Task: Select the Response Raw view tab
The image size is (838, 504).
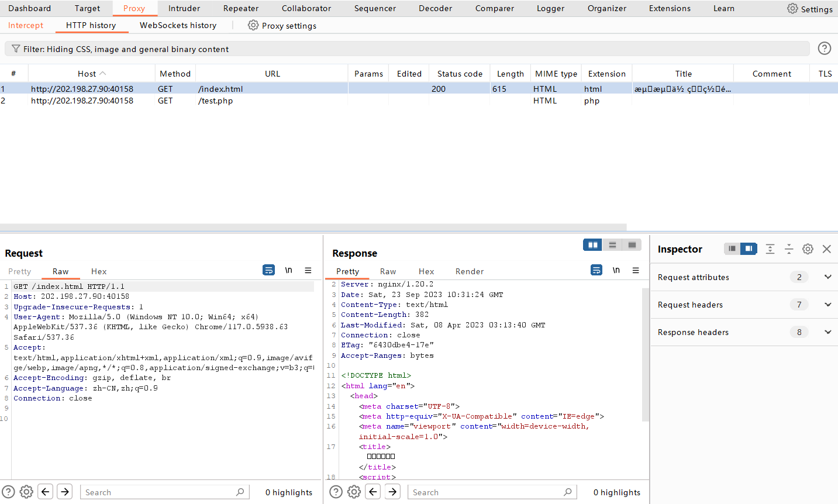Action: (x=388, y=271)
